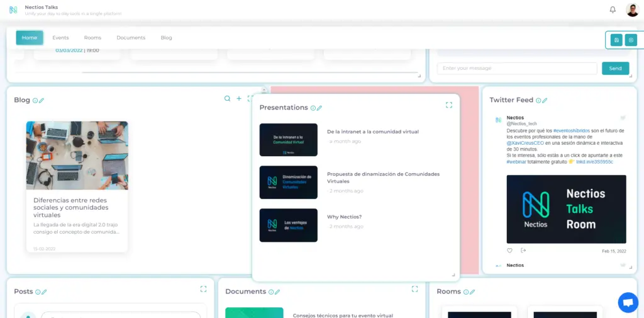Open the Blog tab
This screenshot has width=644, height=318.
tap(166, 37)
